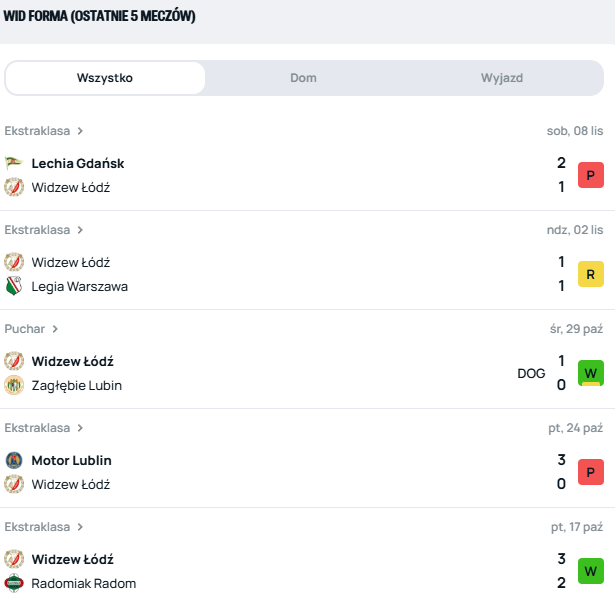615x603 pixels.
Task: Click the Zagłębie Lubin club crest
Action: [x=14, y=385]
